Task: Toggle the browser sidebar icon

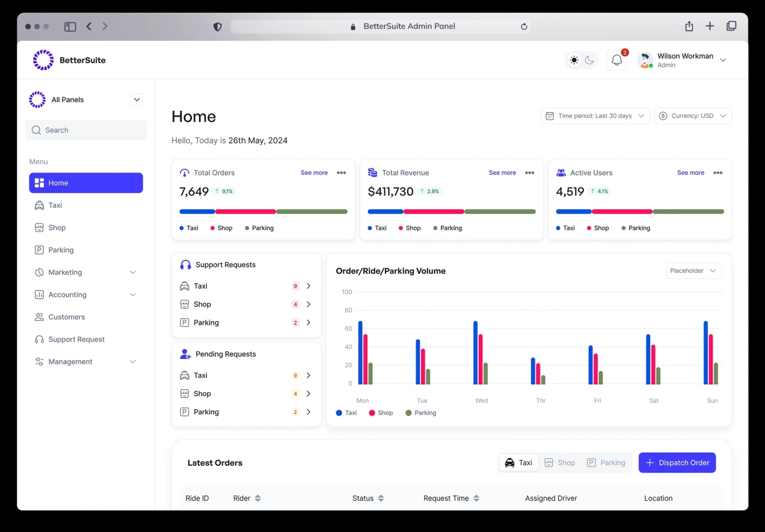Action: 70,27
